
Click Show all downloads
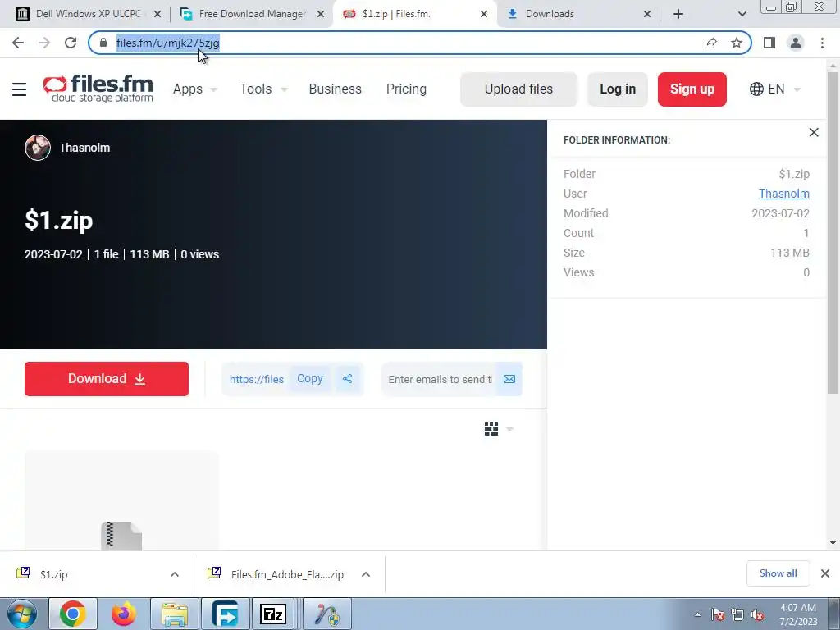click(x=778, y=573)
